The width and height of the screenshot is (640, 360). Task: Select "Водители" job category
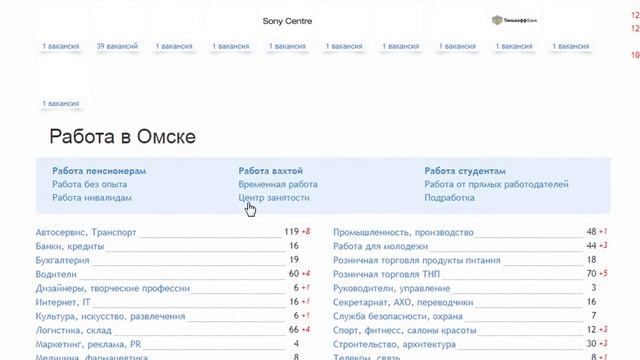click(56, 274)
